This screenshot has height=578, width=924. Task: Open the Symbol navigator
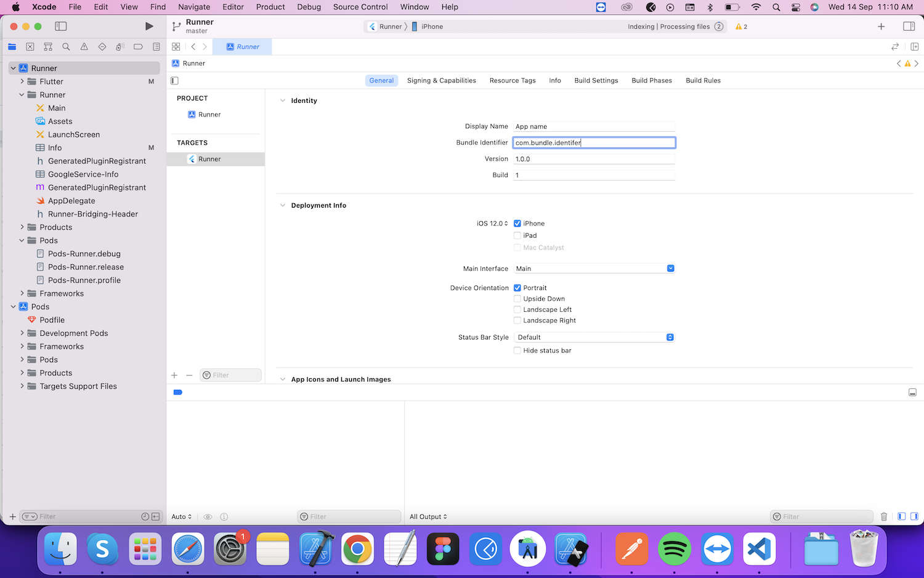pos(48,47)
